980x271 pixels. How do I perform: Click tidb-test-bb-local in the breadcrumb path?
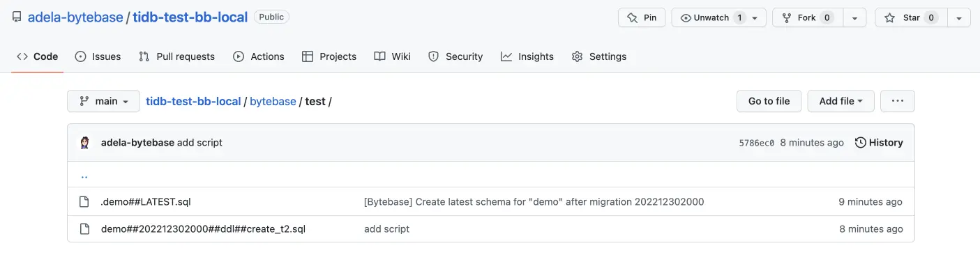(193, 101)
